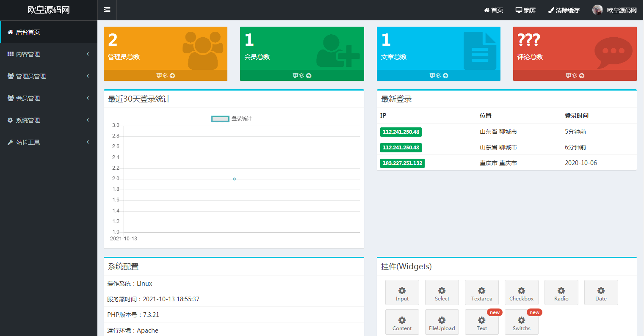The height and width of the screenshot is (336, 644).
Task: Open the Radio widget tile
Action: coord(561,292)
